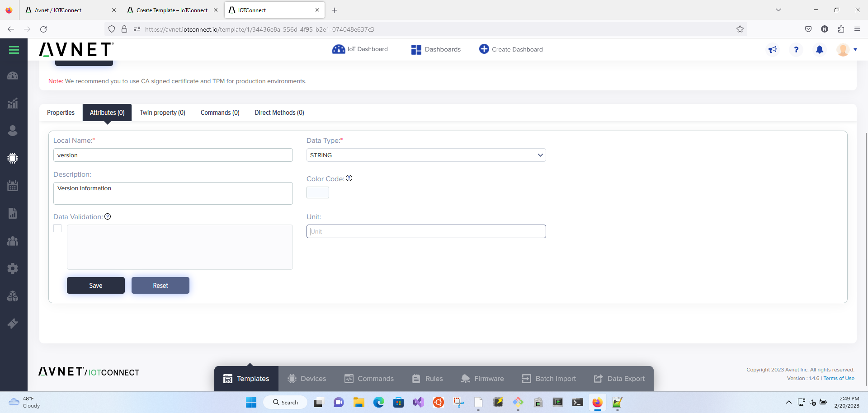Open Commands in the bottom navigation bar
Screen dimensions: 868x413
[x=369, y=379]
